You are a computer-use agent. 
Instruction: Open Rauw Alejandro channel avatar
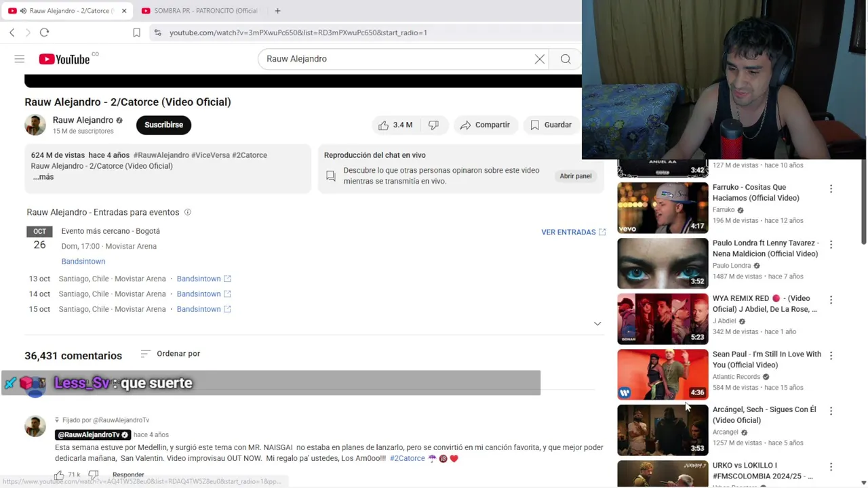[x=35, y=125]
